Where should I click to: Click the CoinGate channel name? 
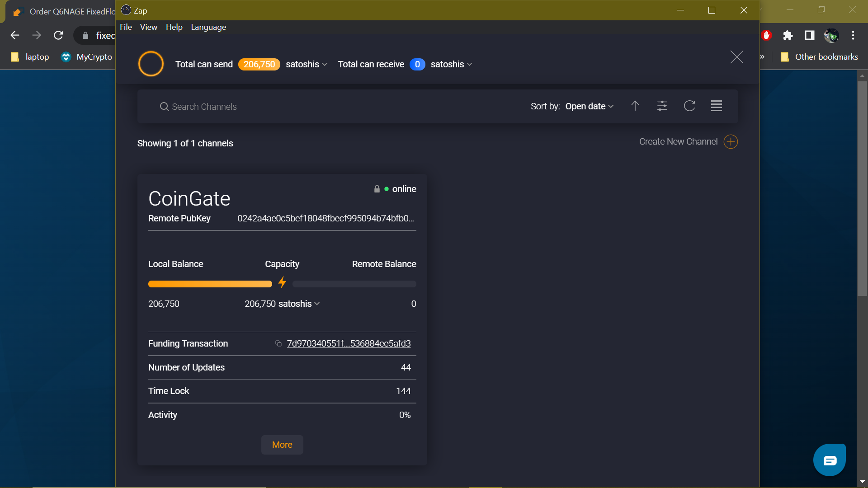pyautogui.click(x=189, y=198)
